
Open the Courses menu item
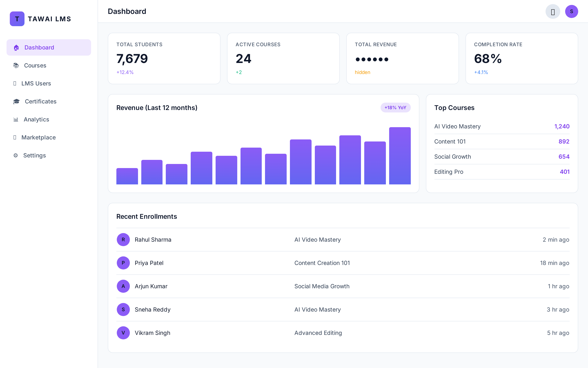point(49,65)
